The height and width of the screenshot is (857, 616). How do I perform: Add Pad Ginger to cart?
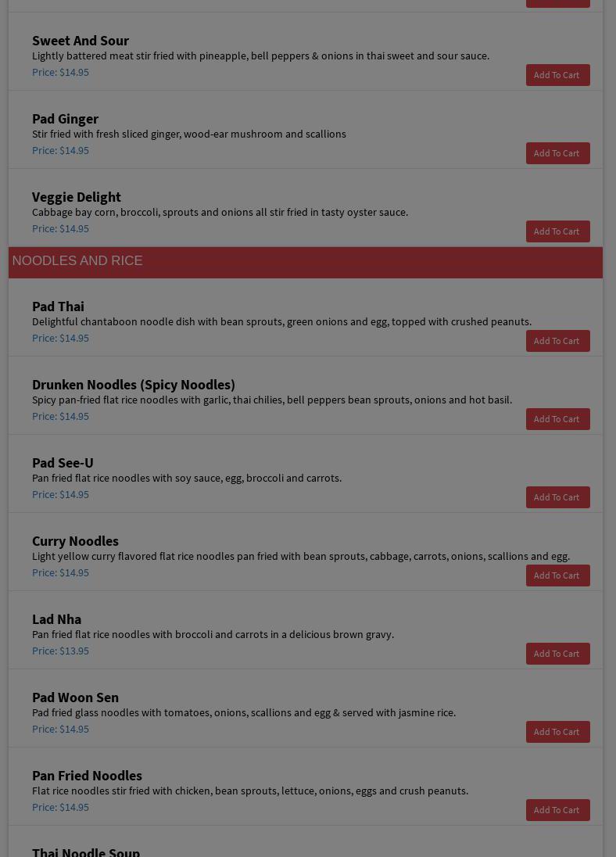pyautogui.click(x=557, y=153)
